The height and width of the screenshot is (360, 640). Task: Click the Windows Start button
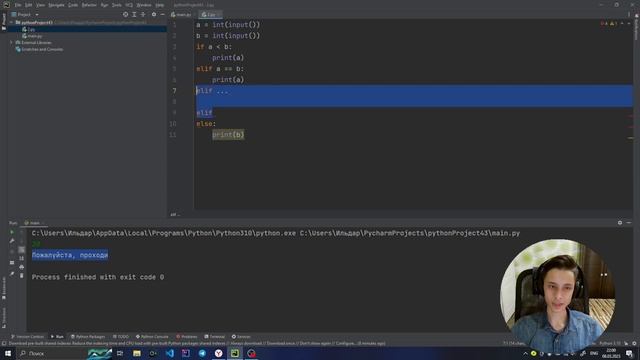click(8, 353)
